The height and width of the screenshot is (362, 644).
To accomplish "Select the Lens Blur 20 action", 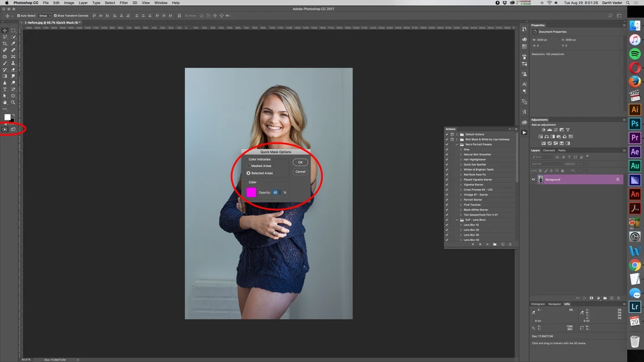I will coord(471,230).
